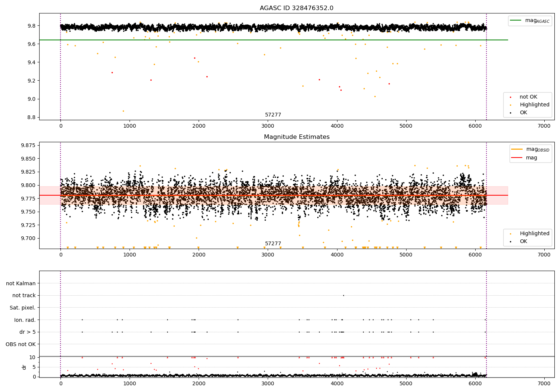Click the 57277 label in top plot

(273, 115)
